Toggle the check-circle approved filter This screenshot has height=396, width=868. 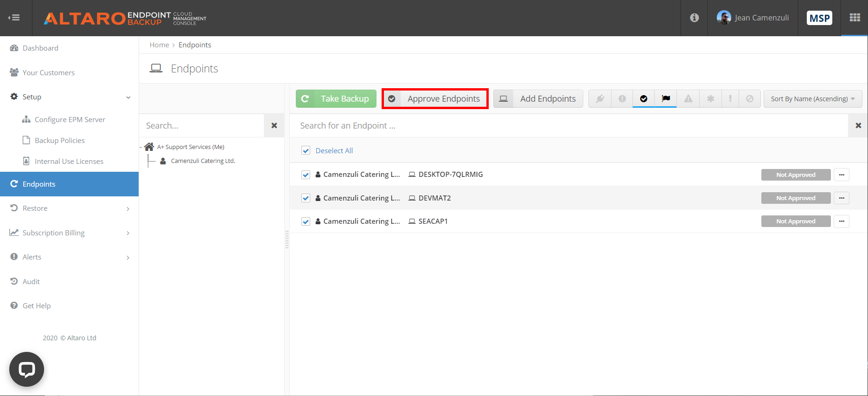[x=644, y=98]
